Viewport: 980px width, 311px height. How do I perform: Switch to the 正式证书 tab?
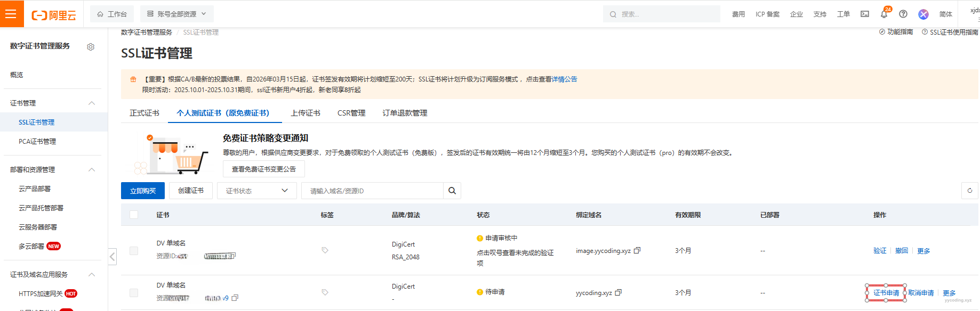point(144,113)
